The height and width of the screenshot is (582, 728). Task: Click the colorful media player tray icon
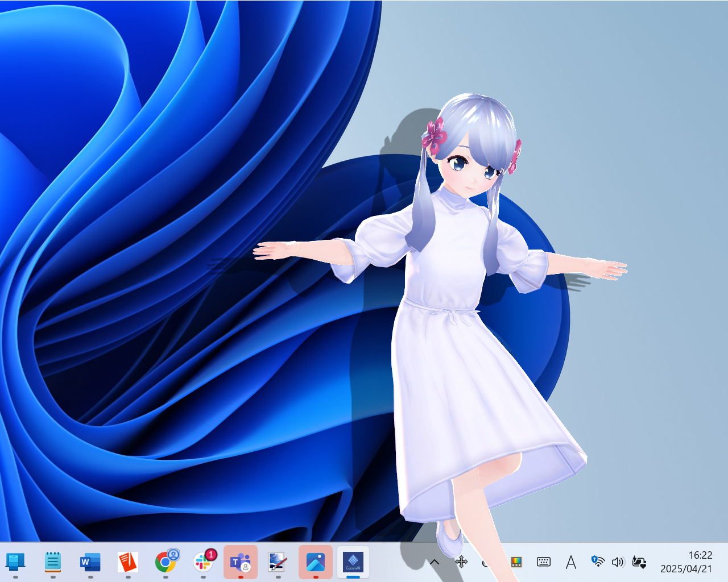point(516,563)
